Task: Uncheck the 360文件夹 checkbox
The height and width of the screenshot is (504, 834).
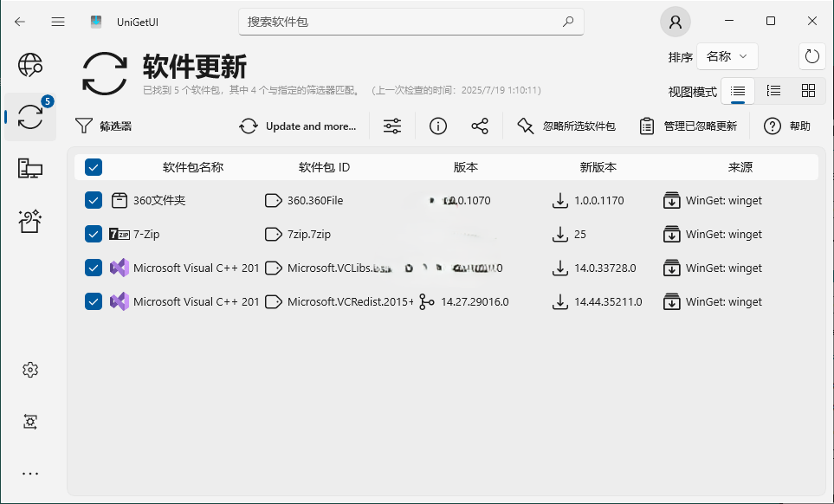Action: pos(94,200)
